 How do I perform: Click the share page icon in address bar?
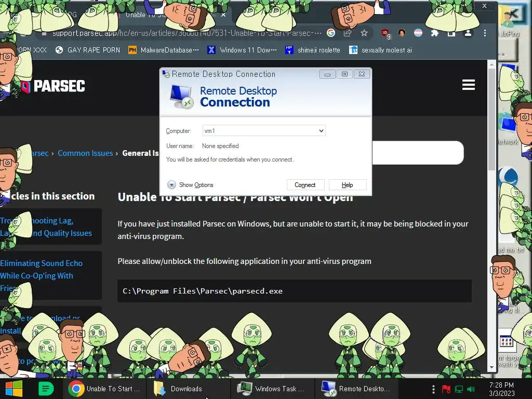[x=348, y=33]
